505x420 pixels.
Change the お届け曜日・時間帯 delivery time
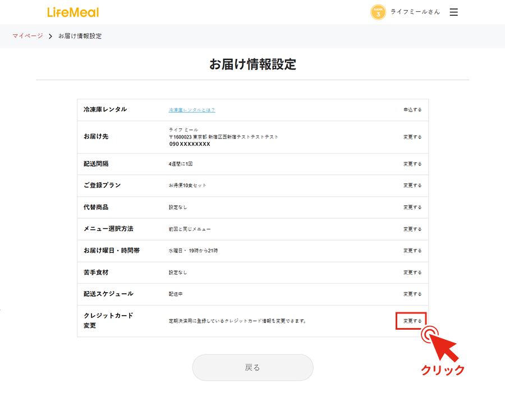click(x=412, y=251)
